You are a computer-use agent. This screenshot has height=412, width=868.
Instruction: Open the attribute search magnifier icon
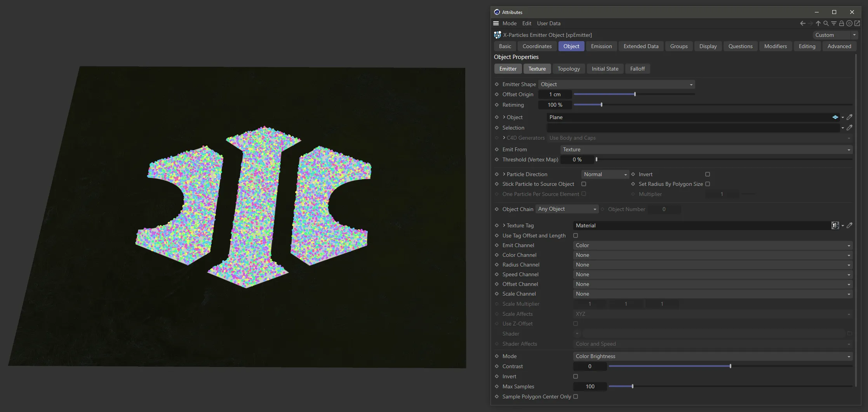(826, 23)
